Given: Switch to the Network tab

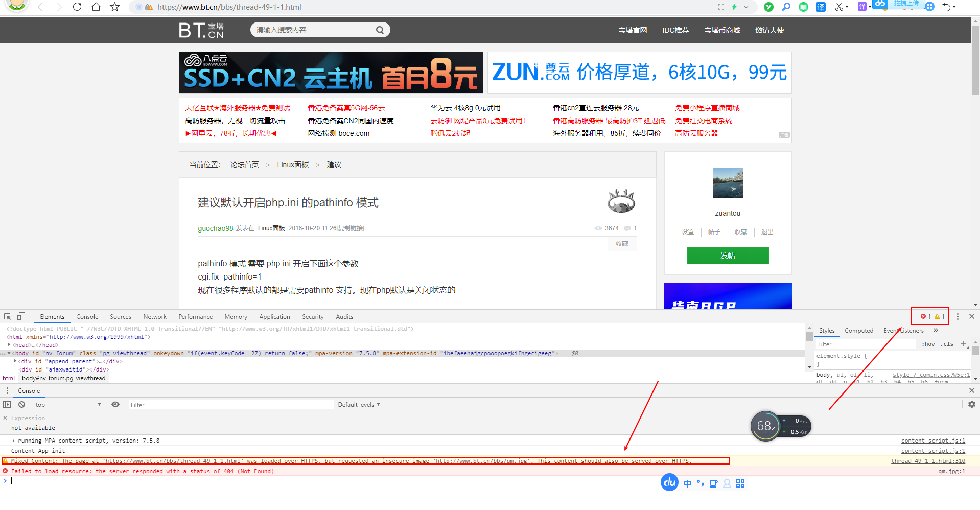Looking at the screenshot, I should coord(154,316).
